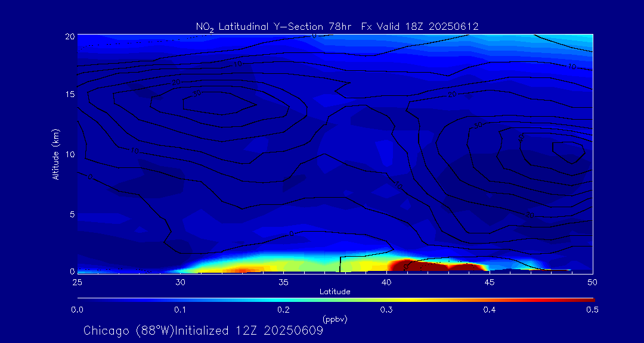Click the colorbar label '0.3'

[386, 310]
